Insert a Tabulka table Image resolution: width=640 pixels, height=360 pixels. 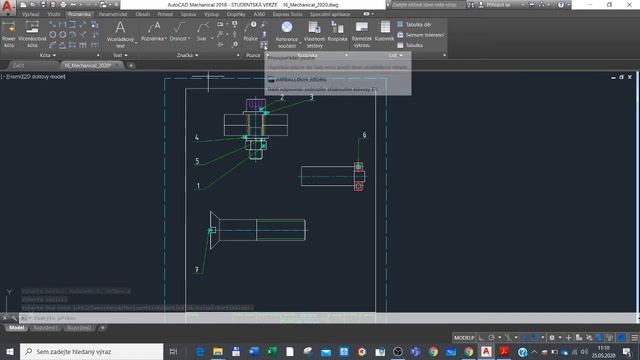[x=411, y=45]
